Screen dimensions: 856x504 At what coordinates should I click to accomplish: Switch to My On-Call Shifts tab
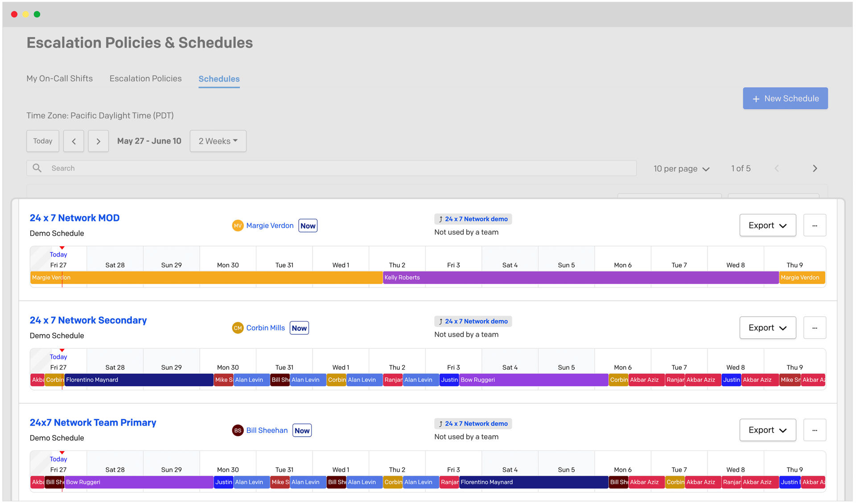point(60,78)
